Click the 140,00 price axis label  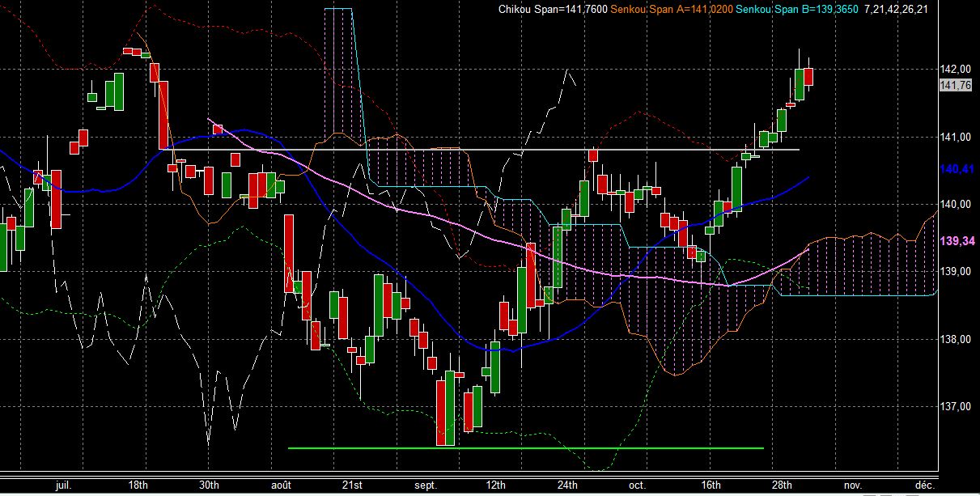pos(957,204)
